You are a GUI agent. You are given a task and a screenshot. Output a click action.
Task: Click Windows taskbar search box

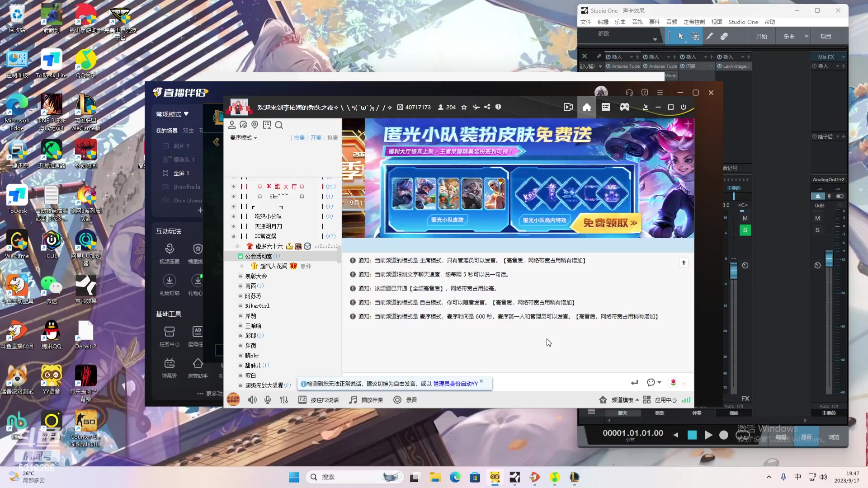click(x=355, y=477)
